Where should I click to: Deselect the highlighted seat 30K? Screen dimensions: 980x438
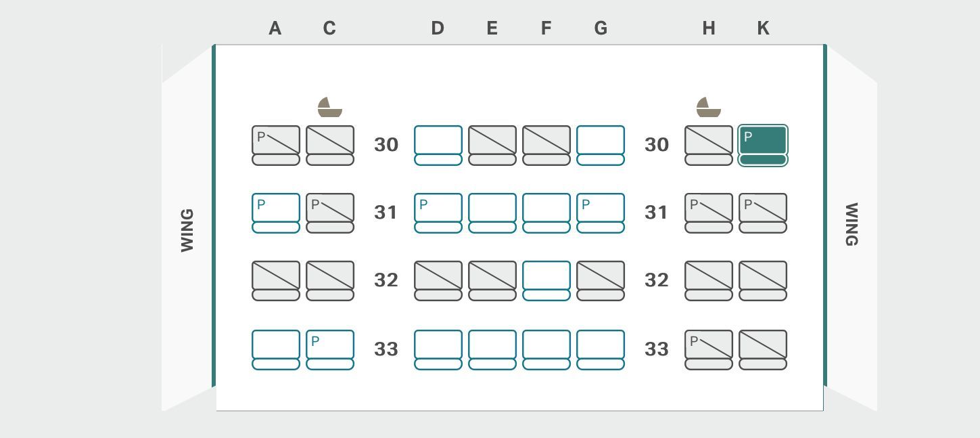point(763,145)
